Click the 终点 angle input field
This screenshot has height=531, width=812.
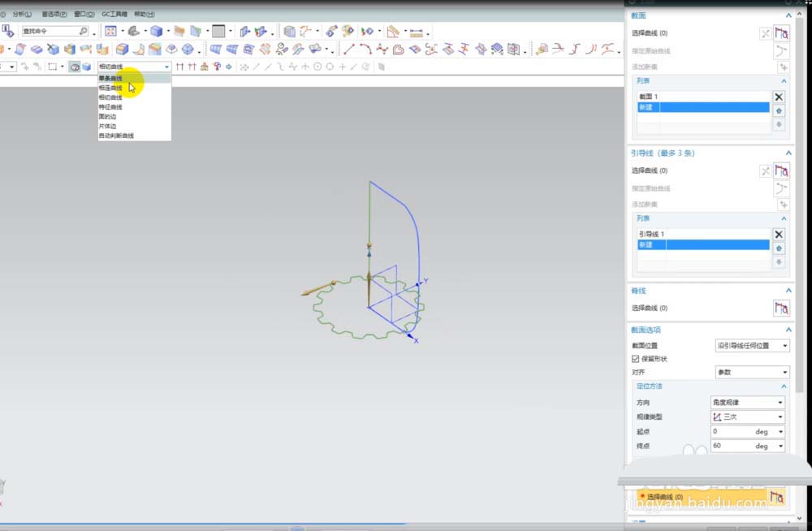pyautogui.click(x=729, y=446)
